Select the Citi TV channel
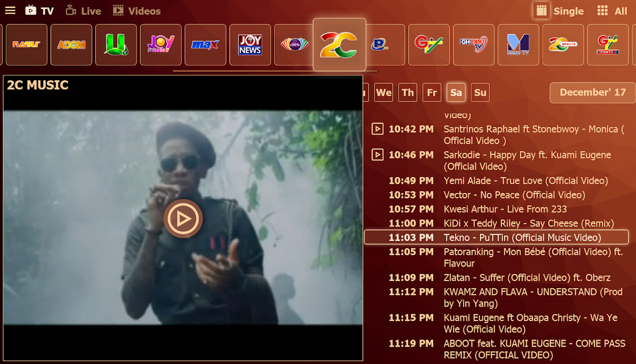 tap(294, 45)
